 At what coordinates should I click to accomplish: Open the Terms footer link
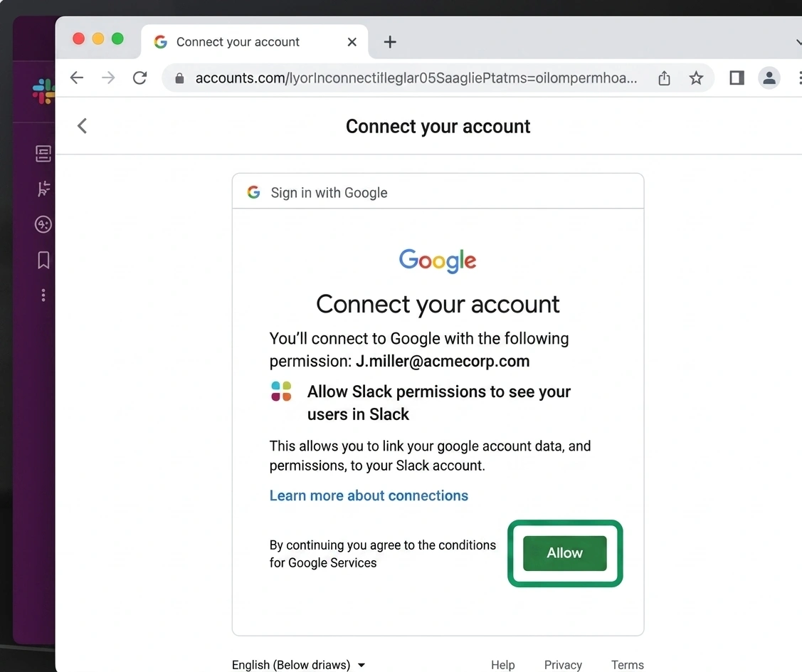pos(628,665)
